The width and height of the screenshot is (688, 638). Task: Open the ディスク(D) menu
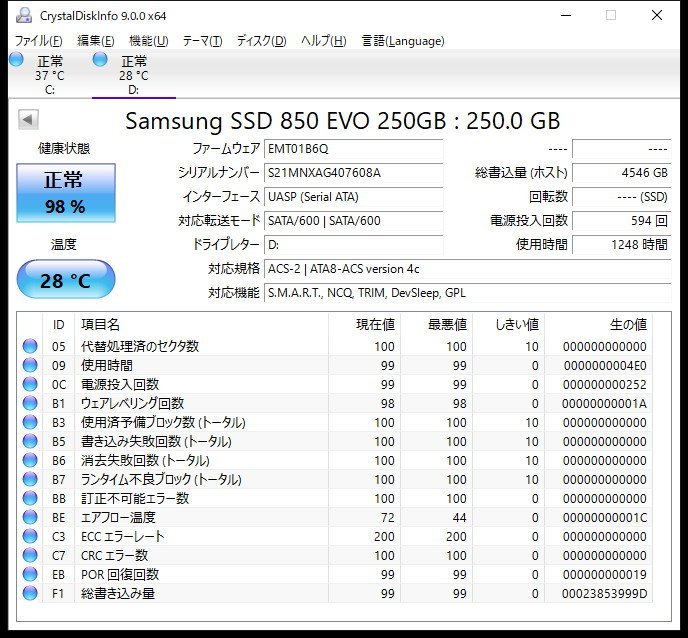262,41
